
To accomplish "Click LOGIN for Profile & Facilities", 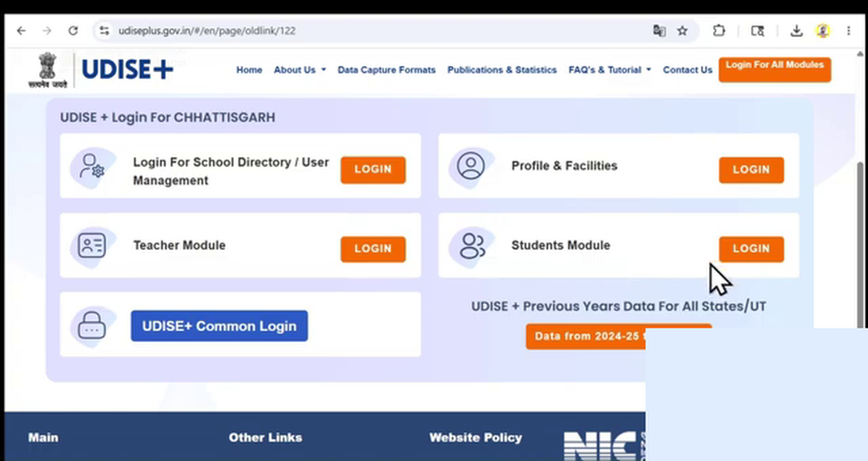I will pos(751,170).
